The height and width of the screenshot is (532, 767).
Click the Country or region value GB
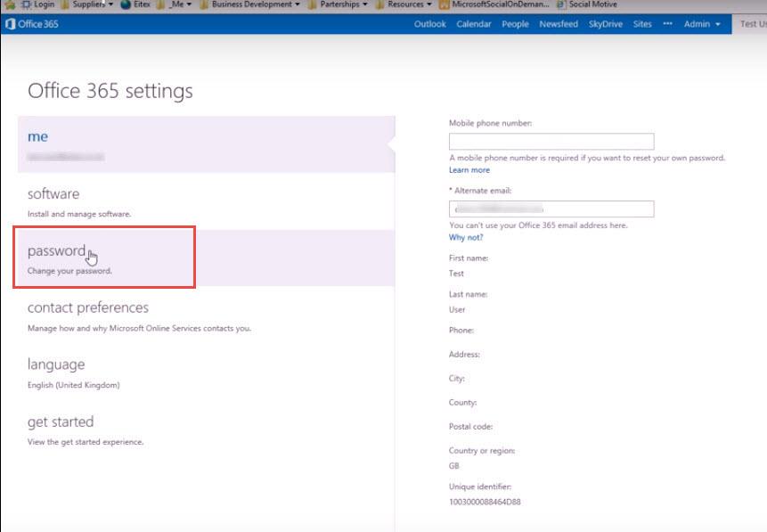tap(454, 466)
